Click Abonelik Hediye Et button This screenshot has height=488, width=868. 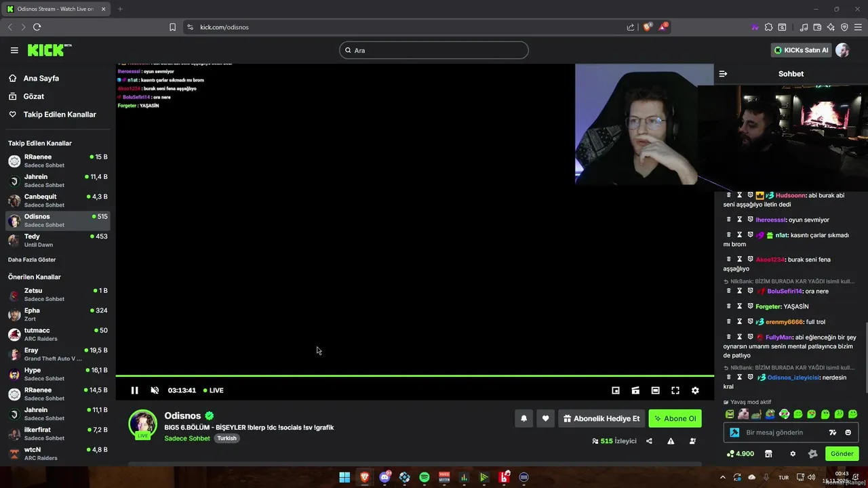tap(601, 419)
